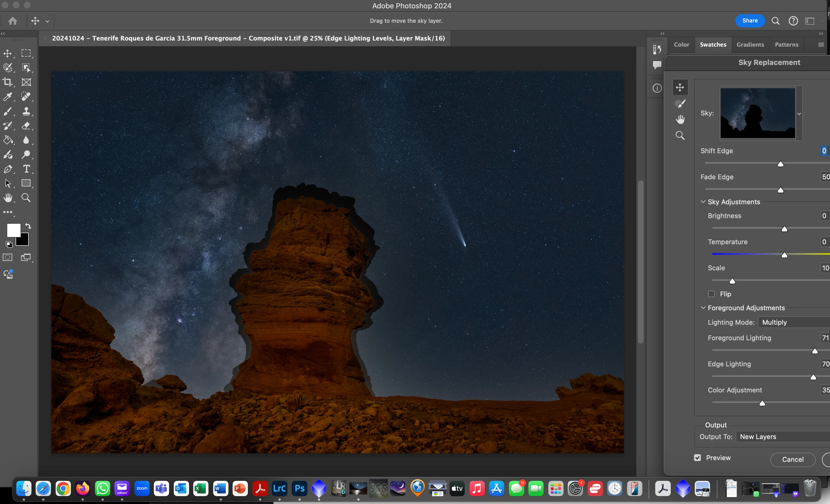Select the Pen tool
Screen dimensions: 830x504
[7, 169]
